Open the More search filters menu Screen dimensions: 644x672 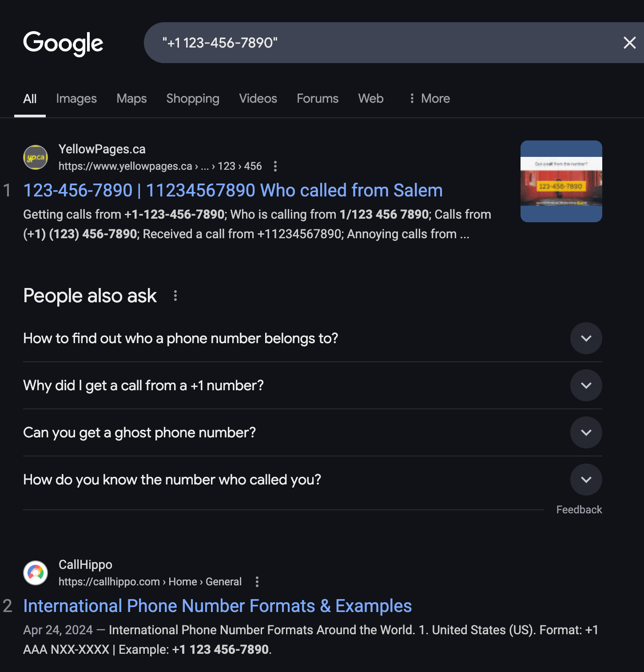coord(429,99)
